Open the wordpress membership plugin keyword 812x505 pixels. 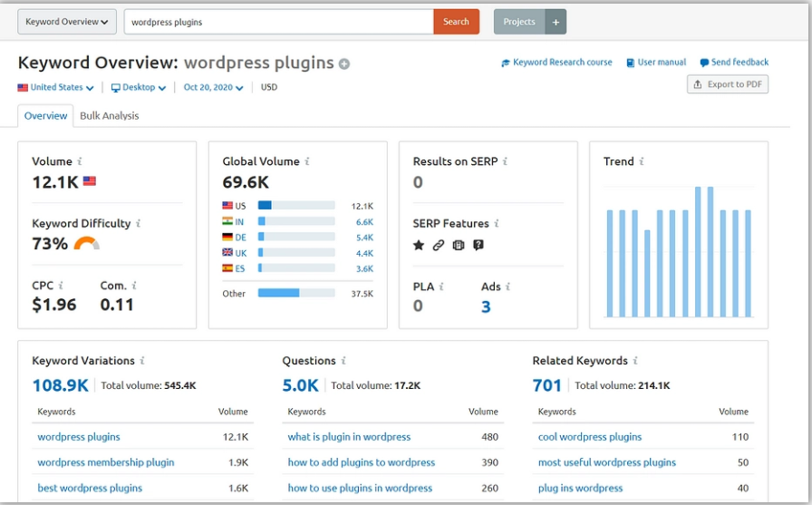pyautogui.click(x=106, y=462)
